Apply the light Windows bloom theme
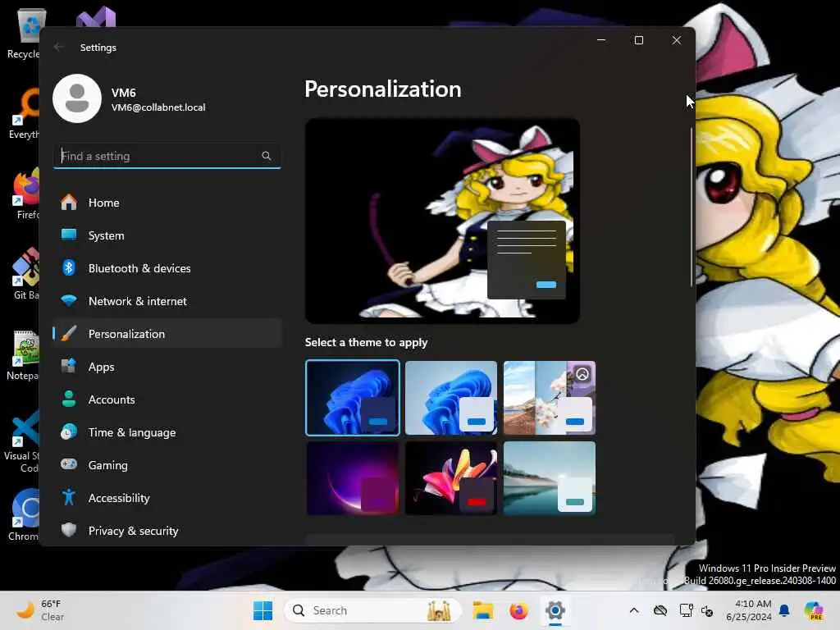Image resolution: width=840 pixels, height=630 pixels. pyautogui.click(x=451, y=398)
